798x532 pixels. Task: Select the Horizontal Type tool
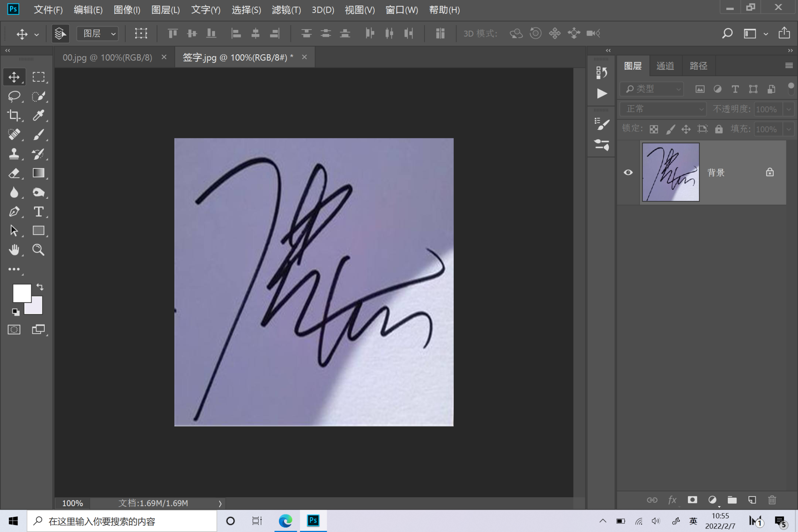(39, 212)
